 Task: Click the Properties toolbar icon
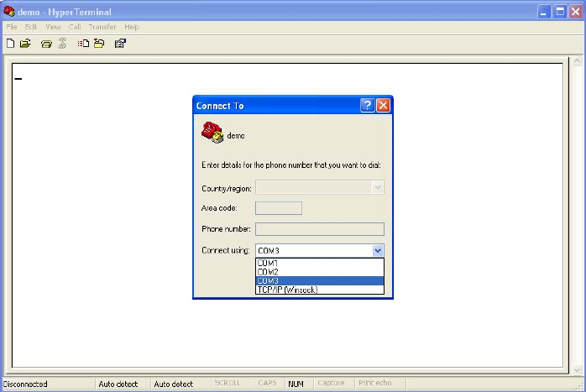pos(120,44)
